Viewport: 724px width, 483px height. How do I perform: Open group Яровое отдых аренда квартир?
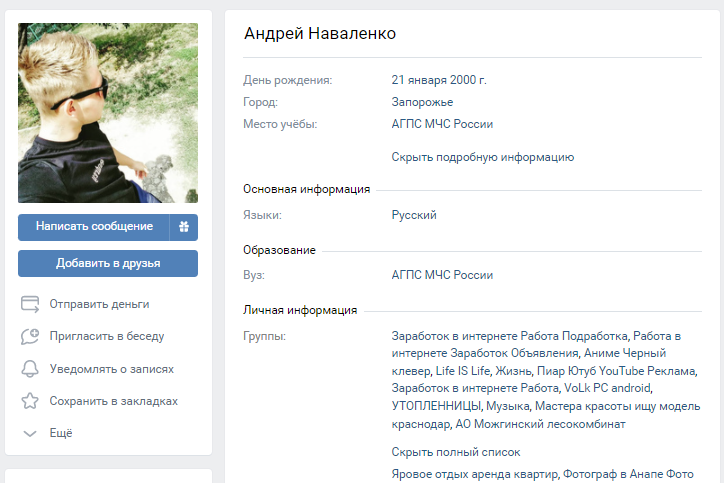(475, 474)
